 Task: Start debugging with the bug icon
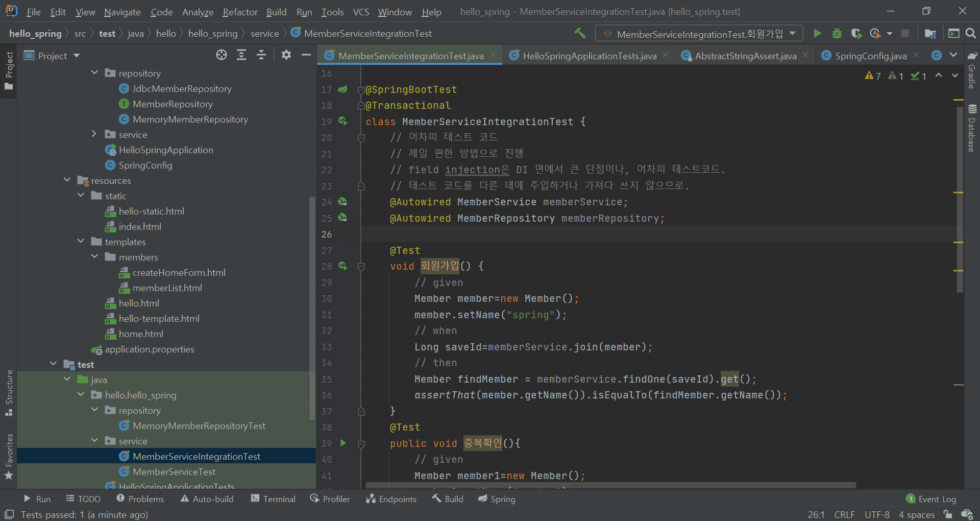point(837,33)
